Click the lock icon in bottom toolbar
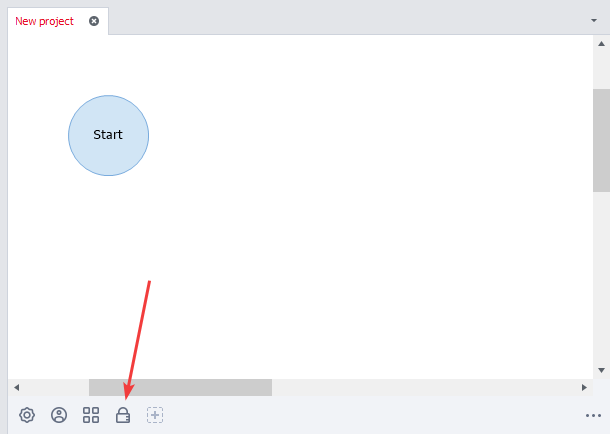 tap(123, 415)
